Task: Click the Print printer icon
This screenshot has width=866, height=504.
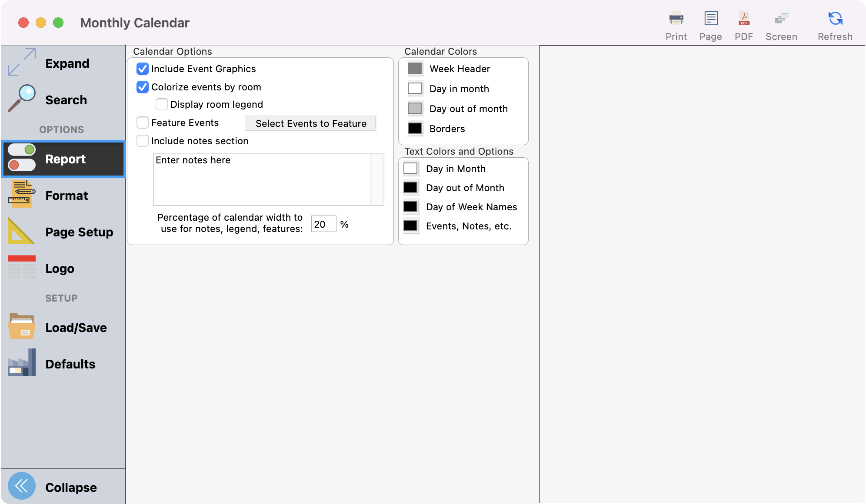Action: coord(676,19)
